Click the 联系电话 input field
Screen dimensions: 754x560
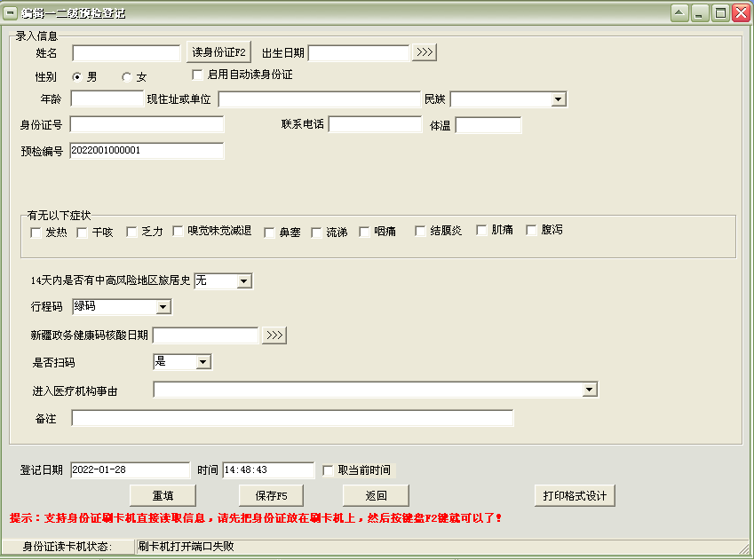coord(375,124)
